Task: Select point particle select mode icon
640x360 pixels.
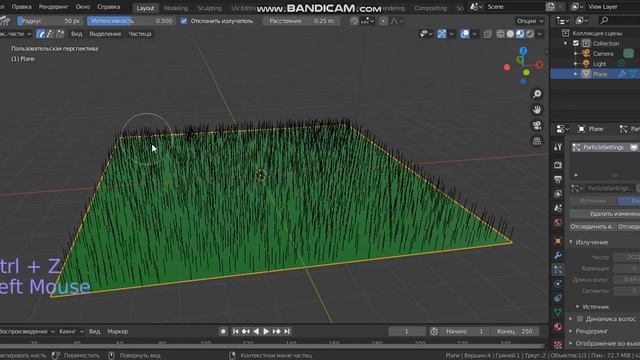Action: tap(50, 34)
